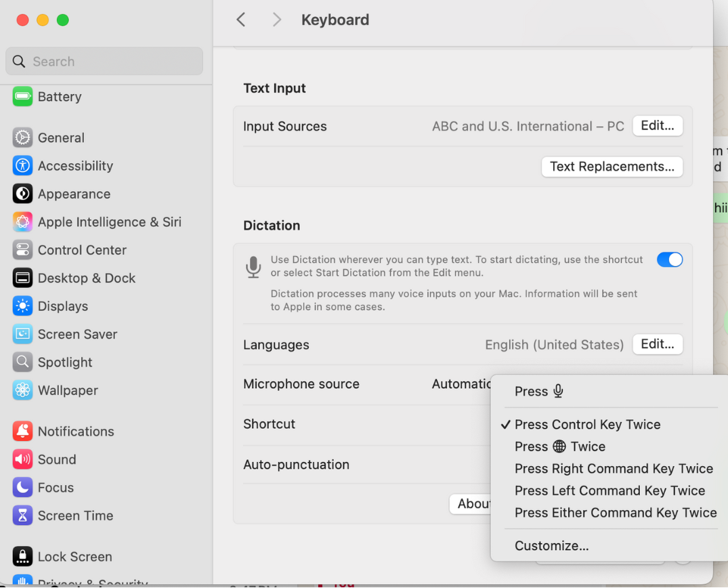Open the Battery settings pane
Image resolution: width=728 pixels, height=588 pixels.
click(x=60, y=97)
